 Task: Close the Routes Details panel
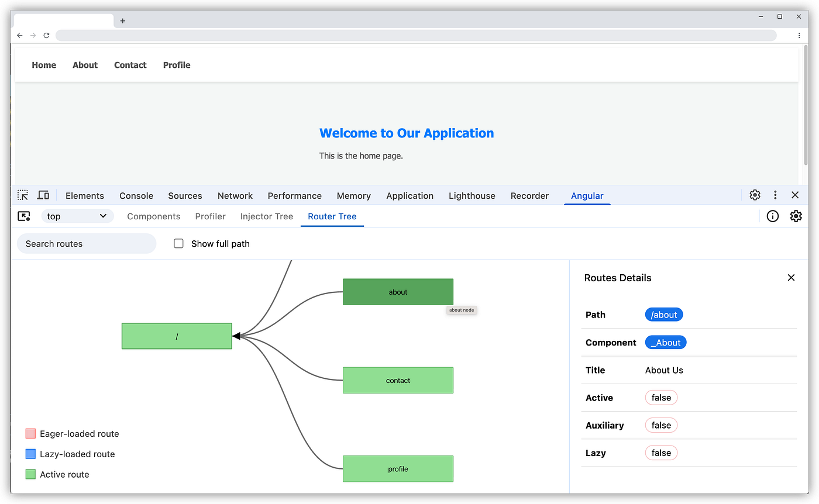click(791, 278)
